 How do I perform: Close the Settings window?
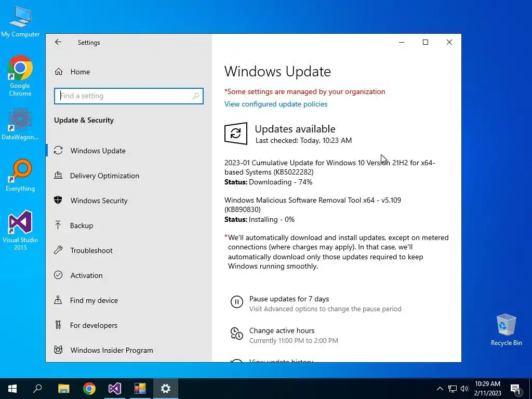[449, 42]
